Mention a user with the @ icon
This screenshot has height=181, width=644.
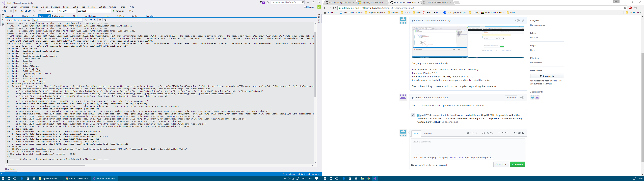point(520,133)
